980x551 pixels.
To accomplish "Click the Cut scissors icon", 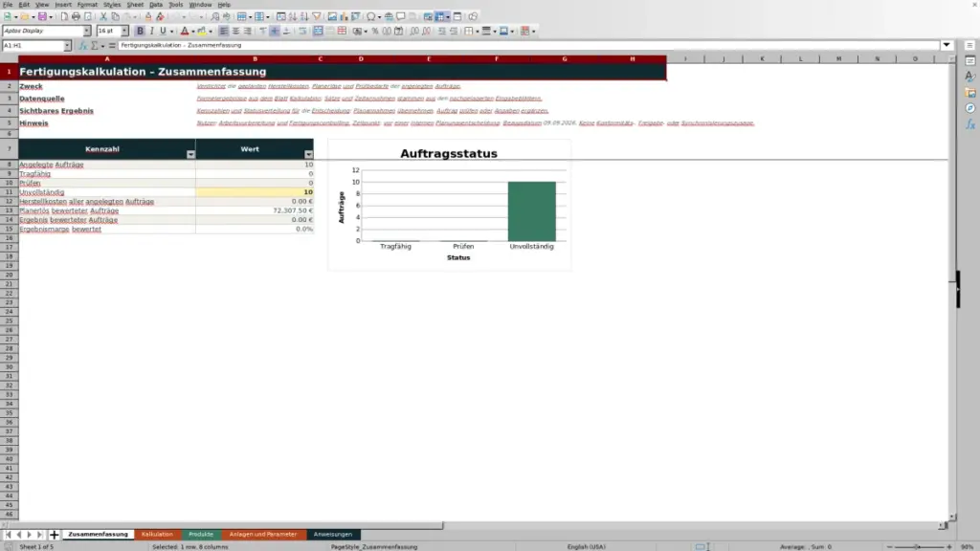I will coord(103,17).
